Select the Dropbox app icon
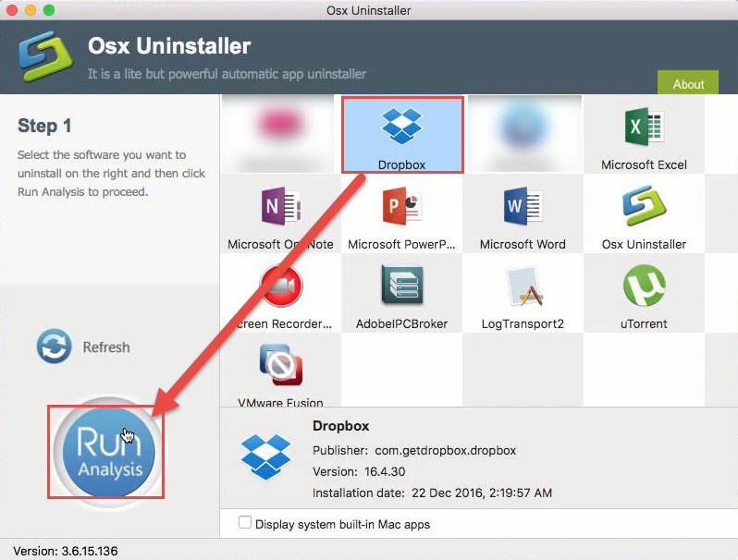Screen dimensions: 738x560 [x=401, y=133]
